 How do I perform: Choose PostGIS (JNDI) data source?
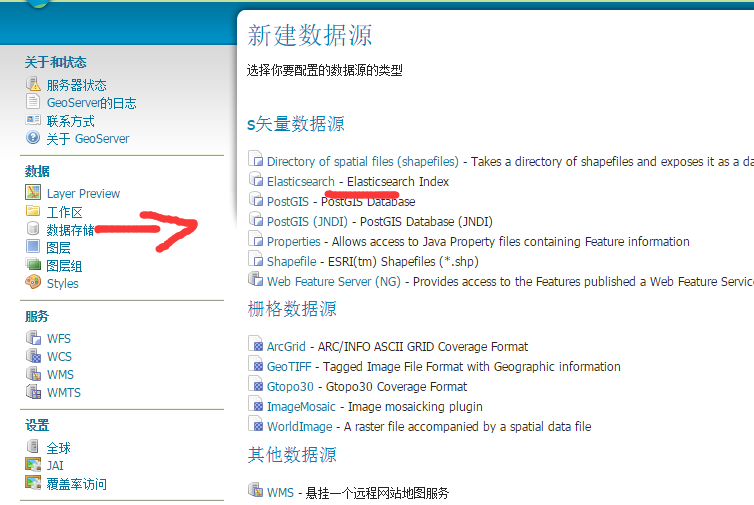(307, 221)
